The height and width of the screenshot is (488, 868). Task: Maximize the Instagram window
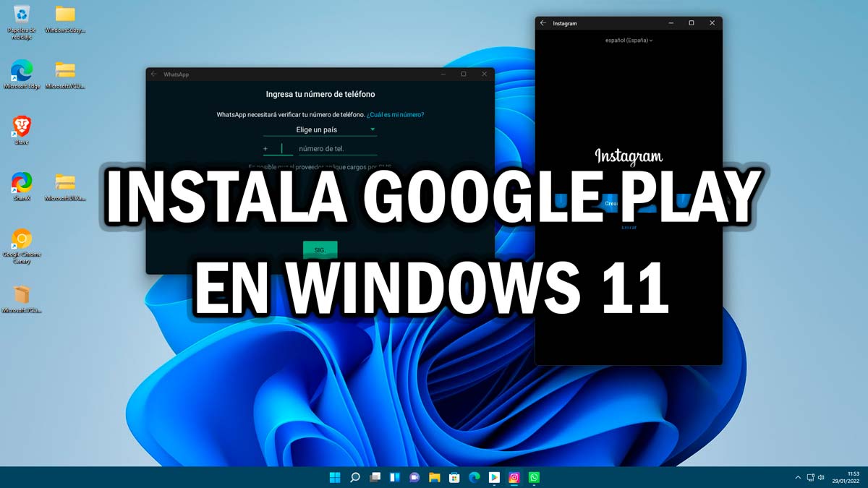[x=692, y=23]
